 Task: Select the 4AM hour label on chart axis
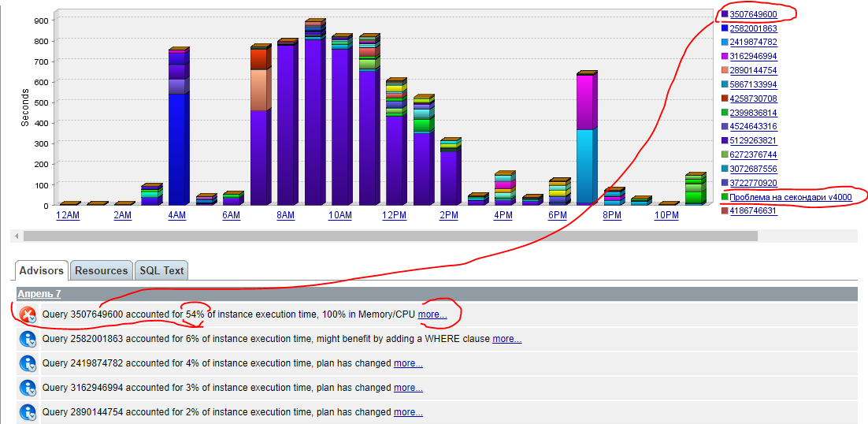176,216
